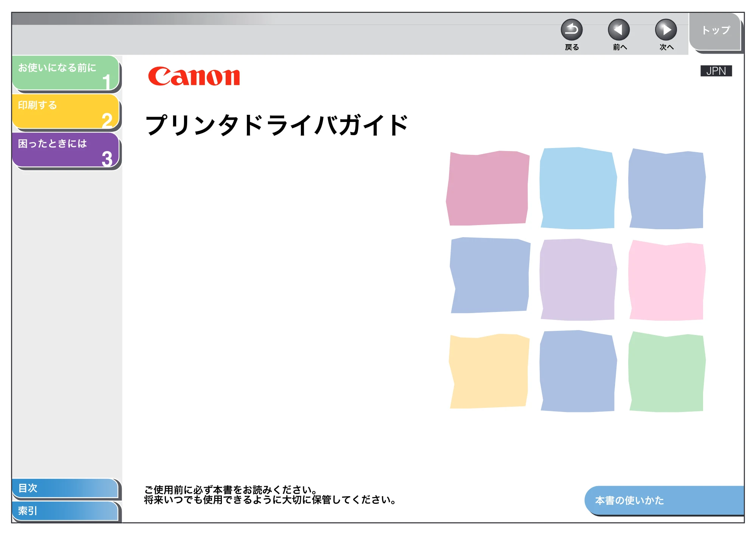The width and height of the screenshot is (756, 534).
Task: Open chapter 2 印刷する tab
Action: coord(66,111)
